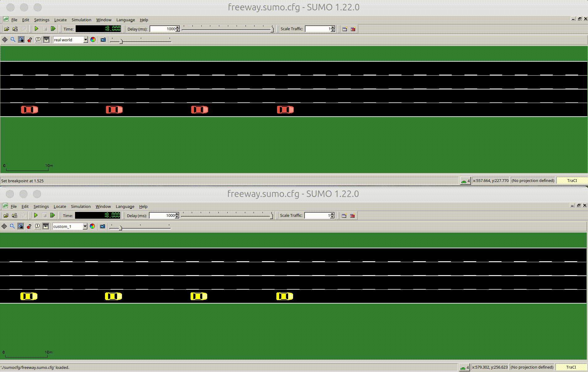This screenshot has height=372, width=588.
Task: Click the Recenter view icon in bottom window
Action: [x=4, y=226]
